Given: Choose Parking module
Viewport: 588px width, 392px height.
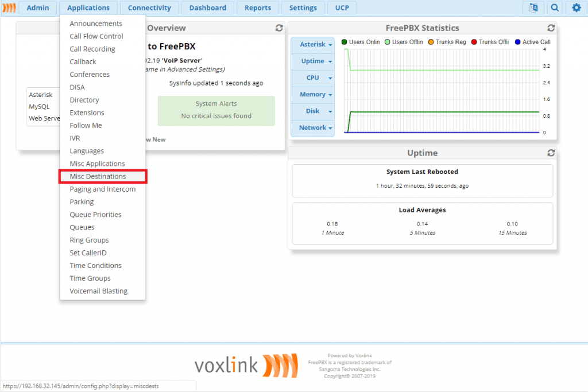Looking at the screenshot, I should 102,201.
